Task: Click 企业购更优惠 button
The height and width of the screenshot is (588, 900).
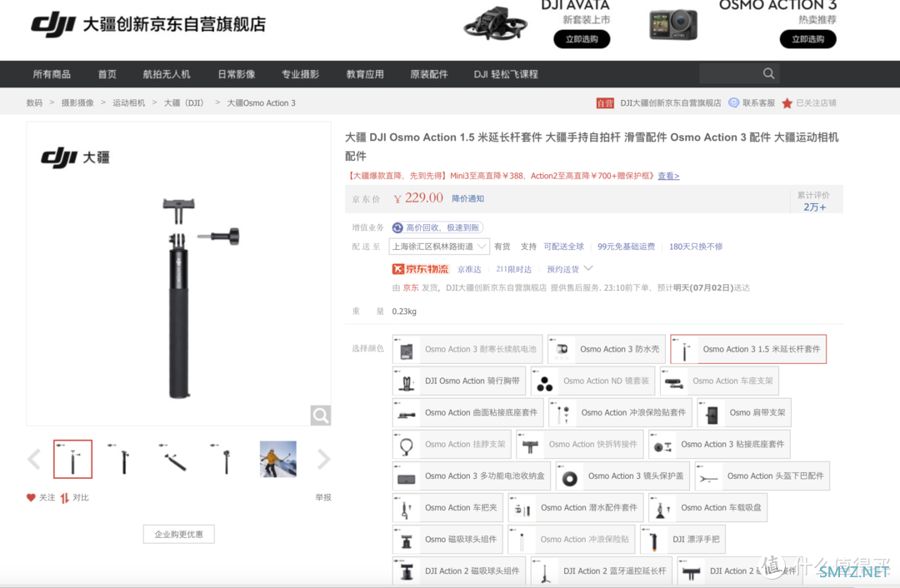Action: [x=178, y=534]
